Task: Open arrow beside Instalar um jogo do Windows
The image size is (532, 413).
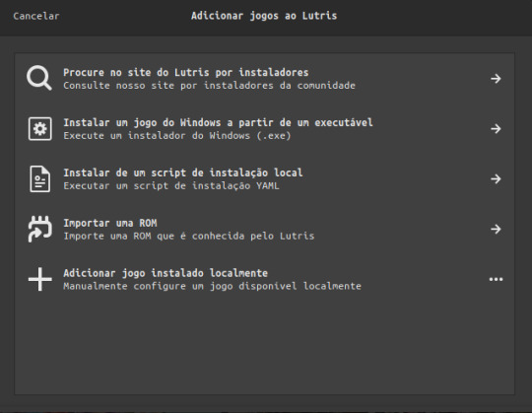Action: tap(496, 128)
